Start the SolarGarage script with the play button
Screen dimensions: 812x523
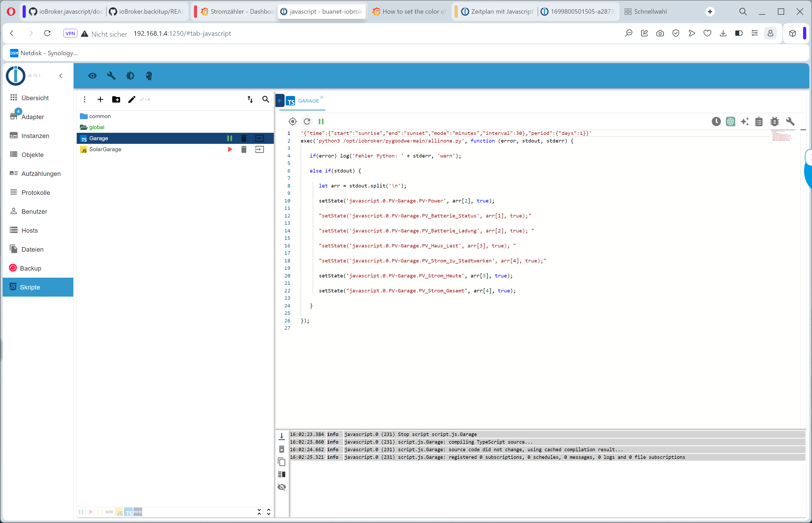(x=230, y=149)
